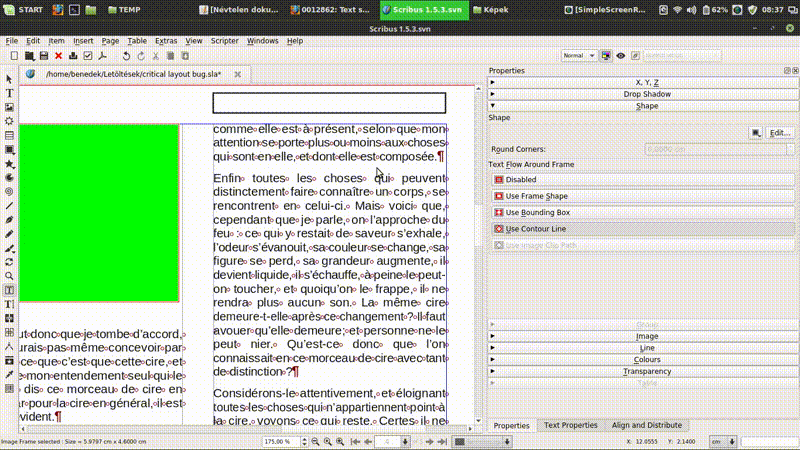Select the Zoom magnifier tool
800x450 pixels.
point(9,275)
